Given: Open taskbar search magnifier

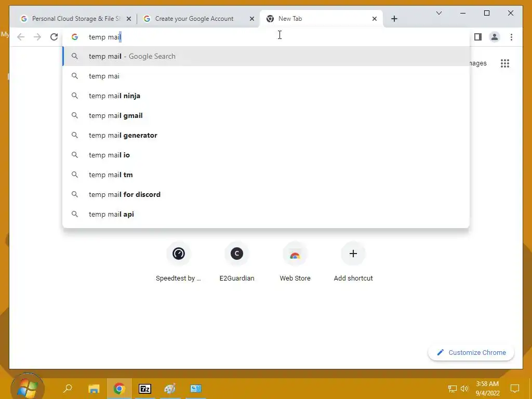Looking at the screenshot, I should (x=68, y=388).
